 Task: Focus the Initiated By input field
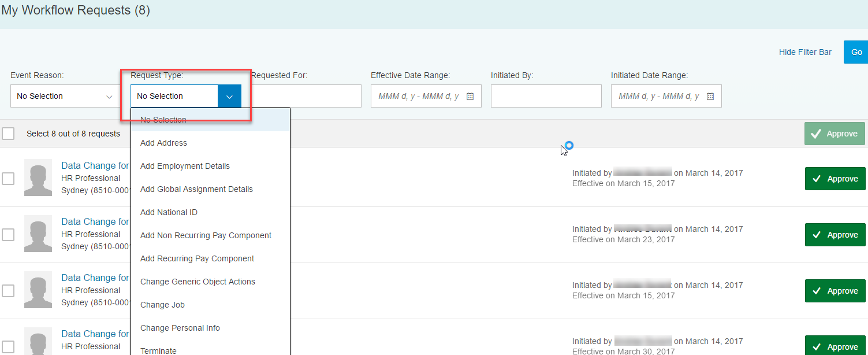click(x=546, y=96)
